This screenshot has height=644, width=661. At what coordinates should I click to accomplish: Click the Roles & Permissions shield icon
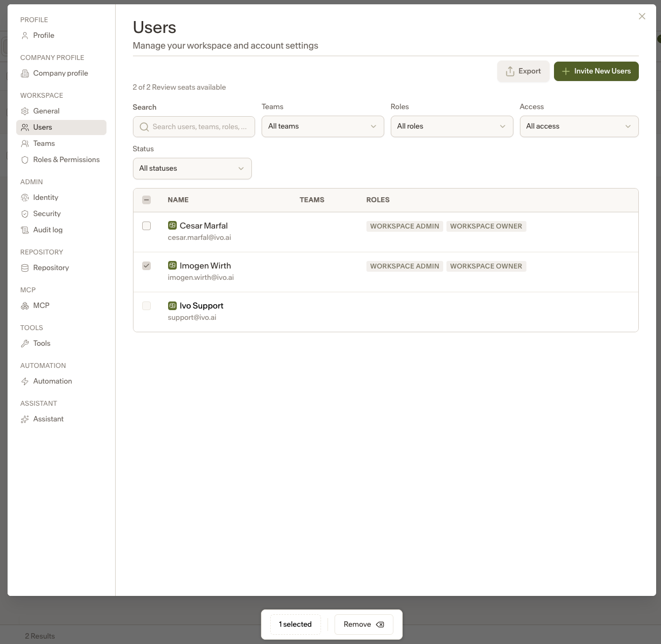pyautogui.click(x=25, y=160)
